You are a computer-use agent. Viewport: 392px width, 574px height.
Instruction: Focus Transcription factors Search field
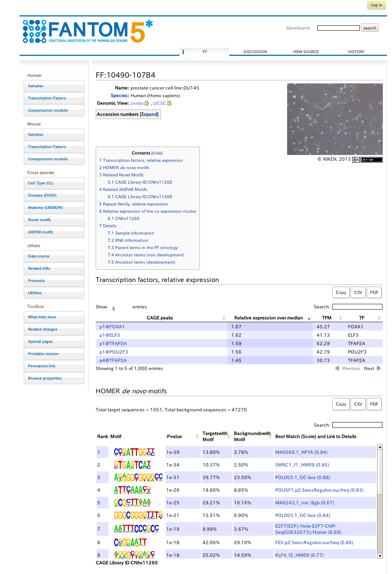(x=357, y=307)
